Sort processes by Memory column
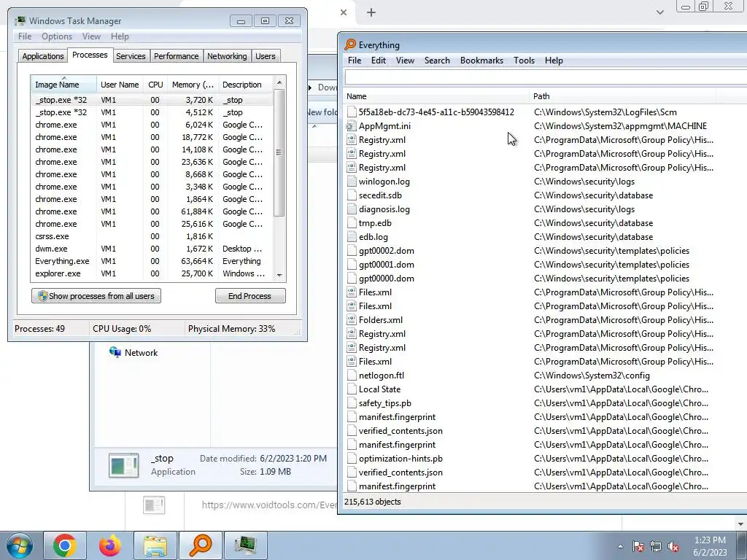The image size is (747, 560). (x=193, y=85)
